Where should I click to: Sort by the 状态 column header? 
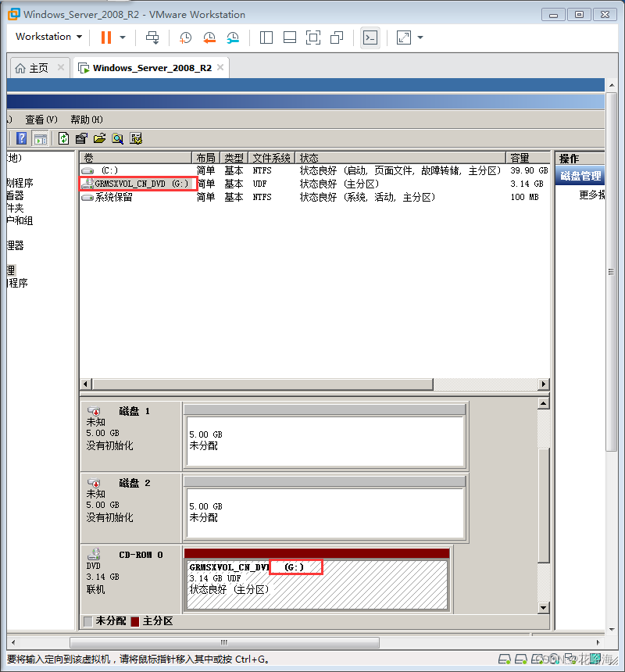click(400, 158)
